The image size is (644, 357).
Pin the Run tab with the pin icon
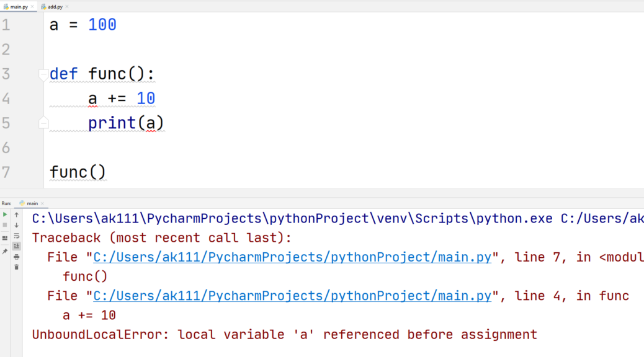click(5, 251)
